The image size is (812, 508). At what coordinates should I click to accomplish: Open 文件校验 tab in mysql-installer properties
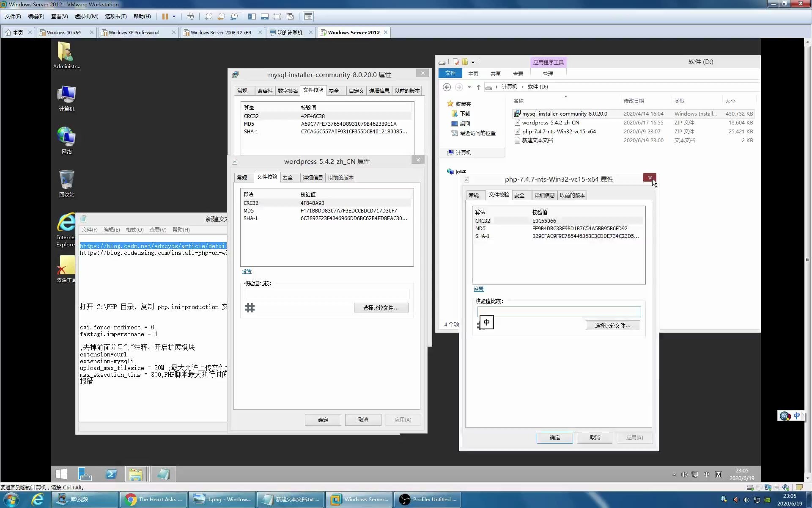click(313, 90)
